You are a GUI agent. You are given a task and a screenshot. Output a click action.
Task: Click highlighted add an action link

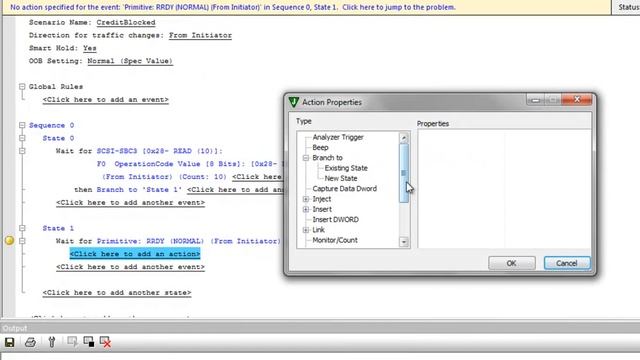(x=135, y=254)
